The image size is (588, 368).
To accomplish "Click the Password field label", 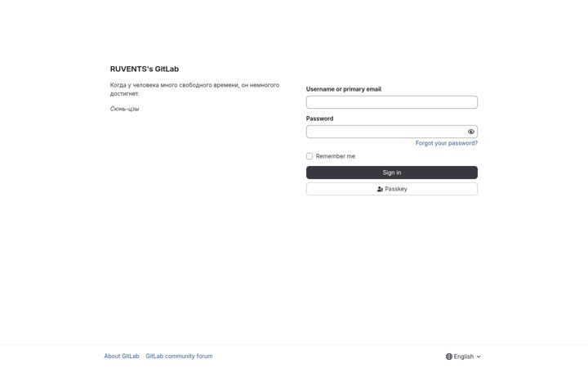I will 319,119.
